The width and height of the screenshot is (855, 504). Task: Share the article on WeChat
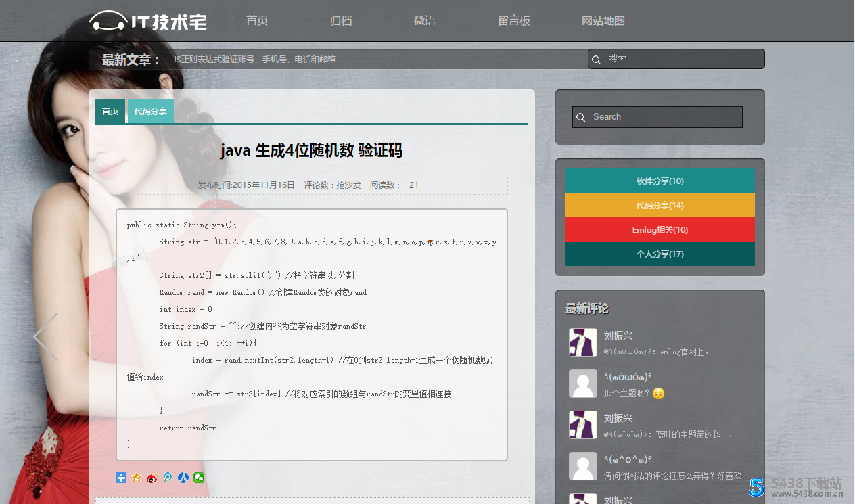pos(199,478)
